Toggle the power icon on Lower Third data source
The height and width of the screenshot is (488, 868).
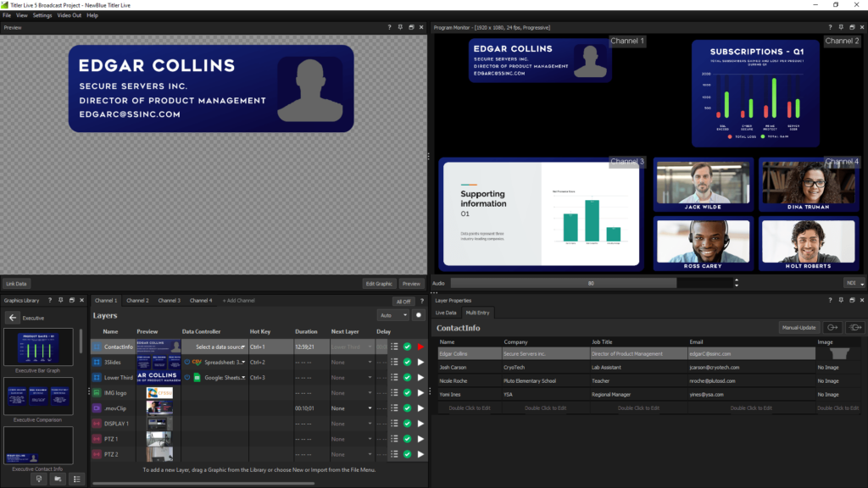click(187, 378)
